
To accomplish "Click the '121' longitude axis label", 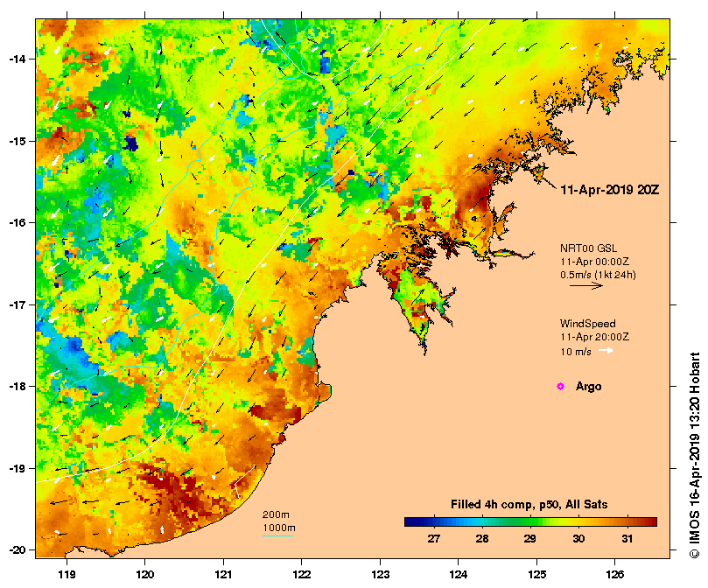I will [223, 575].
